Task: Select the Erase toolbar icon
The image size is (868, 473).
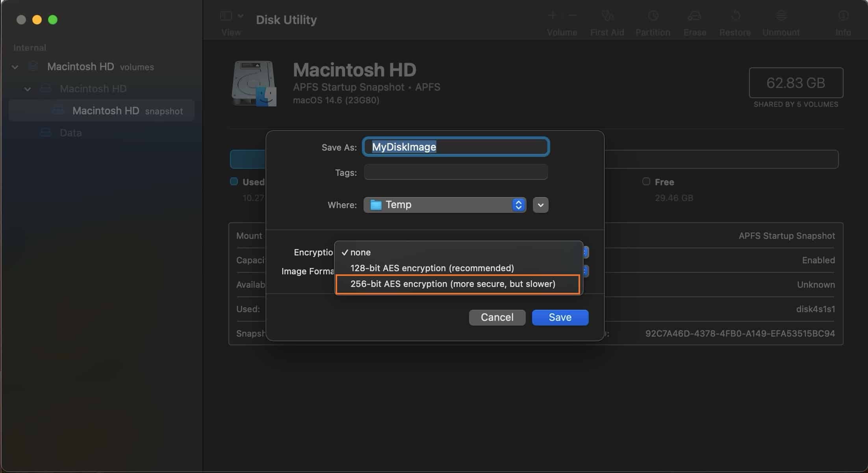Action: click(694, 16)
